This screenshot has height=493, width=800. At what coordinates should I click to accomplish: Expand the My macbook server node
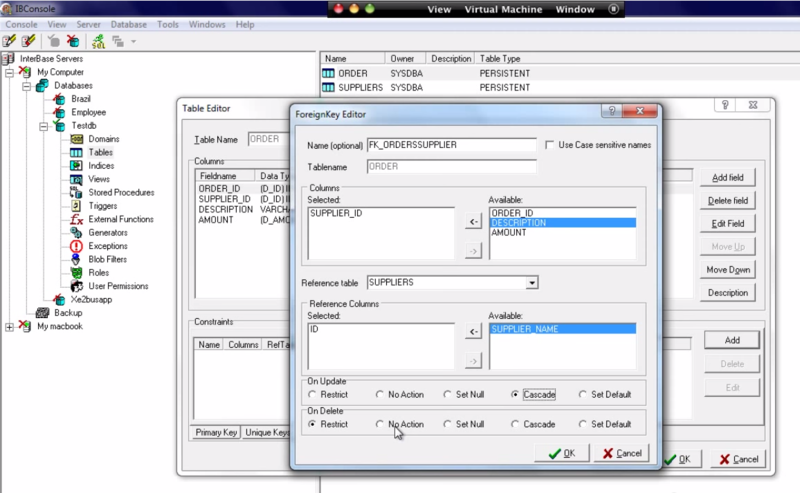(x=10, y=327)
